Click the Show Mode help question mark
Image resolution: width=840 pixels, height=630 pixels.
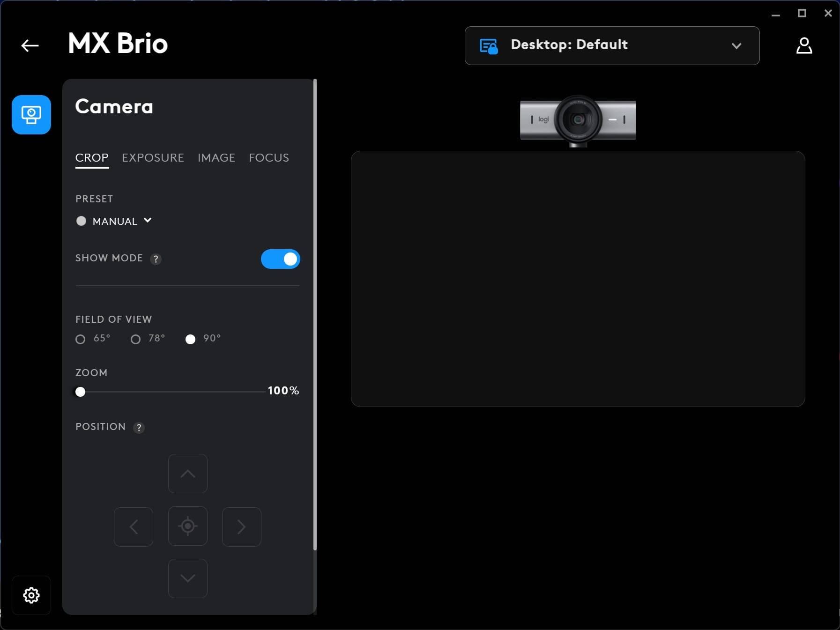click(x=156, y=259)
